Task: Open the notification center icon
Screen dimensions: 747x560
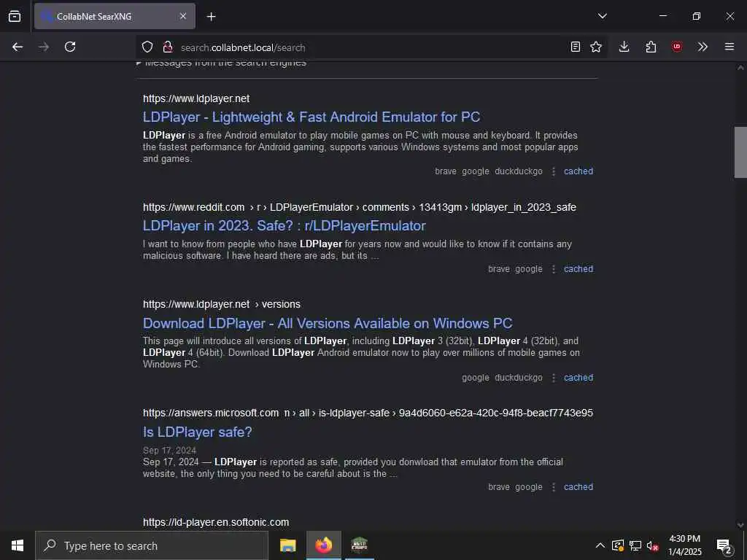Action: pyautogui.click(x=724, y=545)
